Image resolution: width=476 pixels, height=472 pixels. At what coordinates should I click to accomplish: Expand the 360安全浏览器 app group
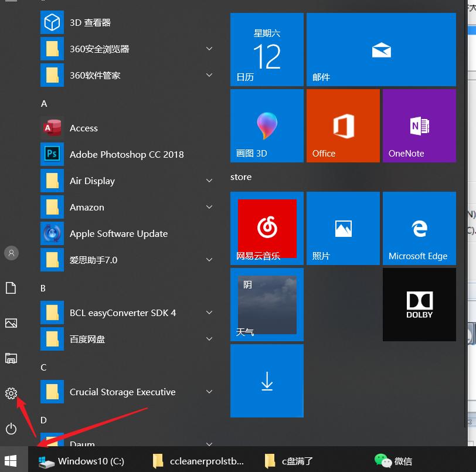(x=209, y=49)
